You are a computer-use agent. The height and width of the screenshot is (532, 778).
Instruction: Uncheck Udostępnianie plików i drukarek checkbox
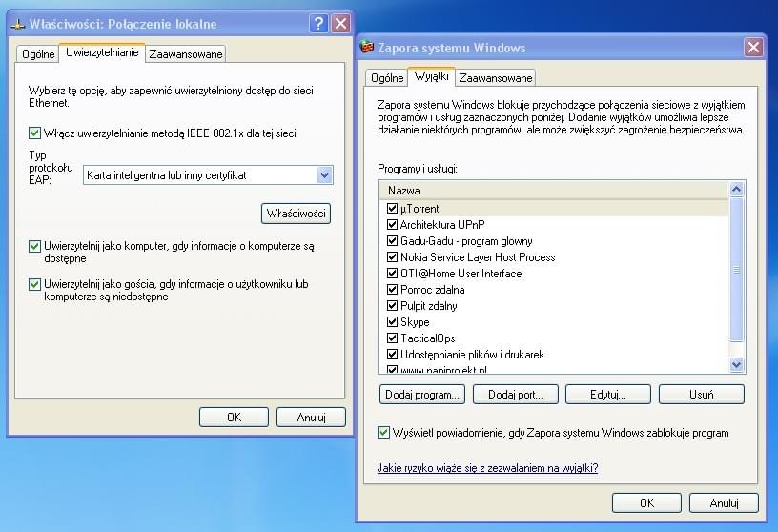(x=393, y=355)
